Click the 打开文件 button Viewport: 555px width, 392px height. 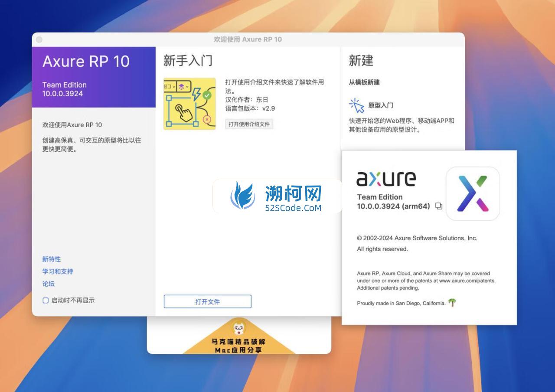pos(207,301)
